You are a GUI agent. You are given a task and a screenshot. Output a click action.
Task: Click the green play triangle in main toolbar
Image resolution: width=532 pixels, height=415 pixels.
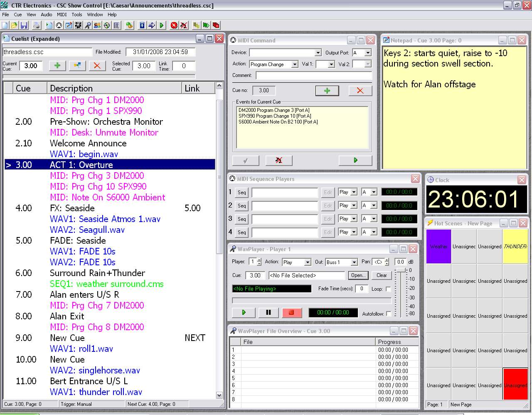tap(162, 25)
